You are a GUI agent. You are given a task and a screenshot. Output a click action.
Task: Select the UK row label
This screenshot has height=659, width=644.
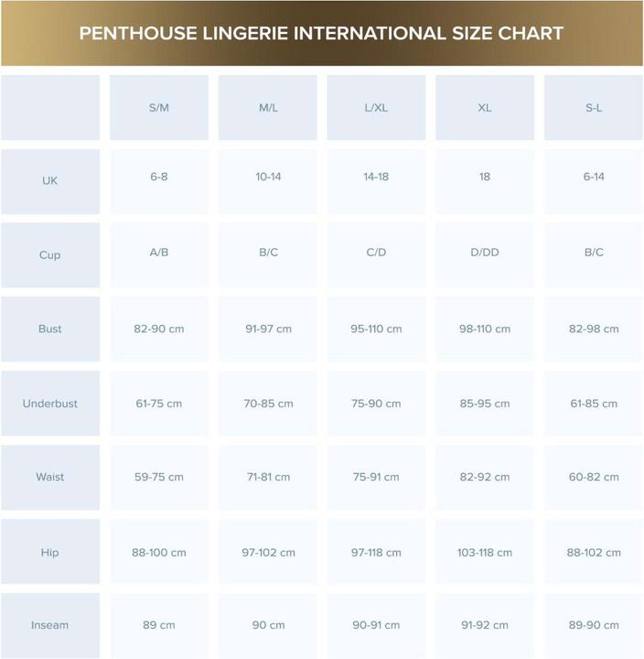click(x=50, y=181)
